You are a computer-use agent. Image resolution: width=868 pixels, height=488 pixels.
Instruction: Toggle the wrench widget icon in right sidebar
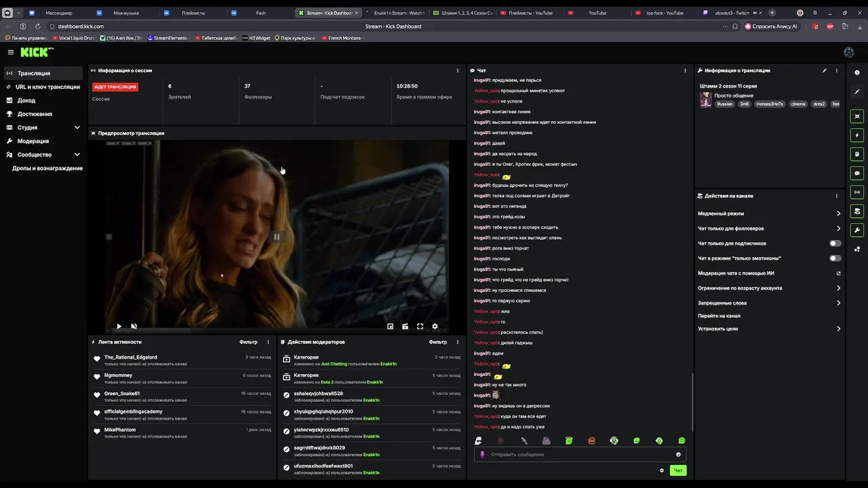pyautogui.click(x=857, y=230)
